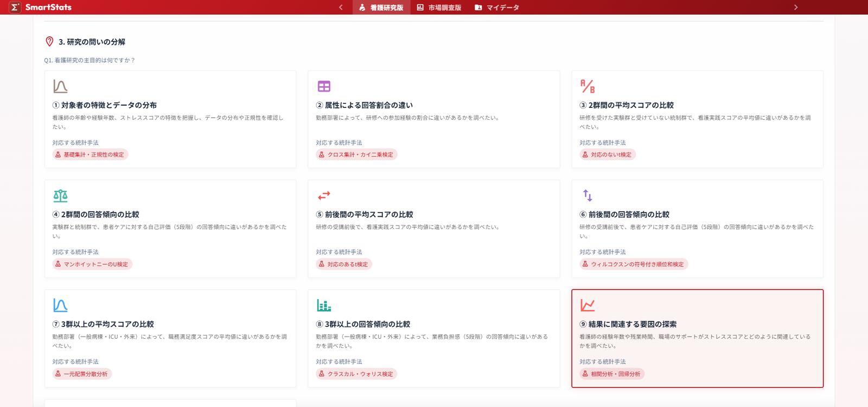Click the teal bar chart icon on card ⑧
Image resolution: width=868 pixels, height=407 pixels.
click(324, 305)
